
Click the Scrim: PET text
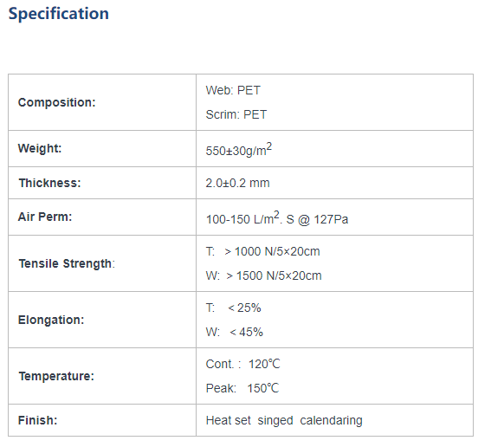236,114
